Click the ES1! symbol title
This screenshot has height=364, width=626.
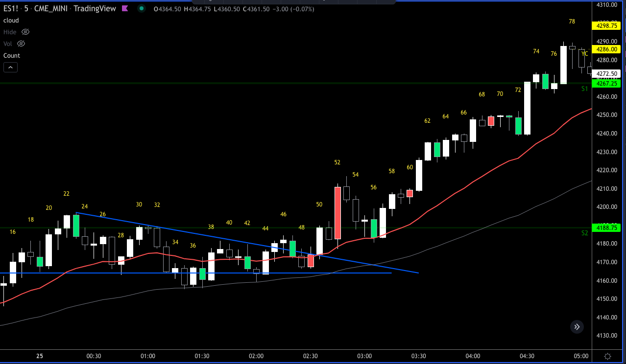[11, 8]
